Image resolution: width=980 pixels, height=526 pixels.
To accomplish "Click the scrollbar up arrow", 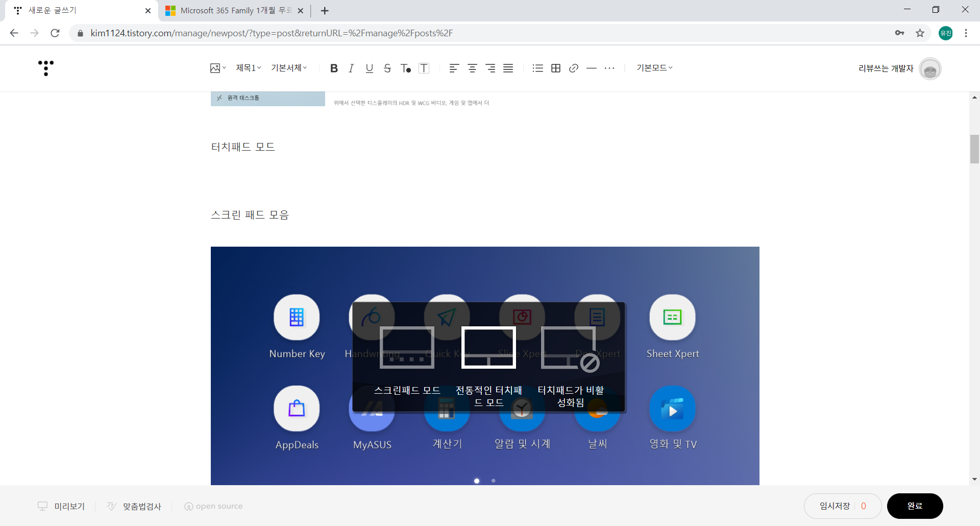I will click(x=975, y=97).
